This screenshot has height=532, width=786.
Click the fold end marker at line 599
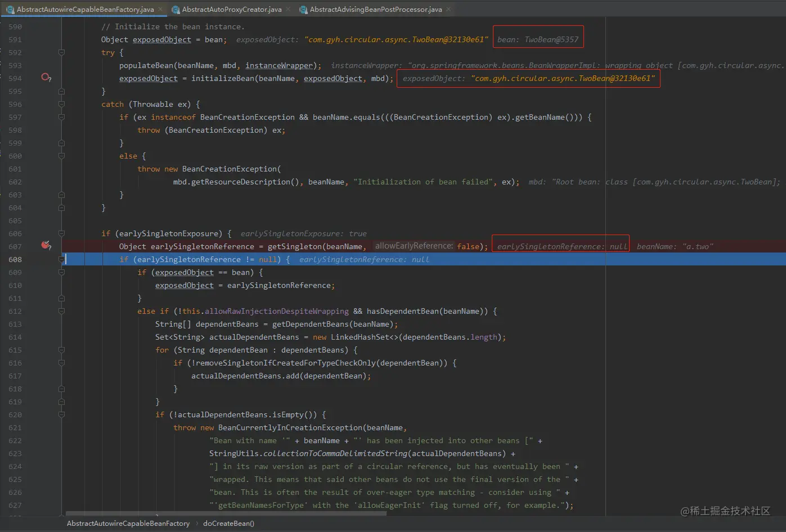[62, 143]
